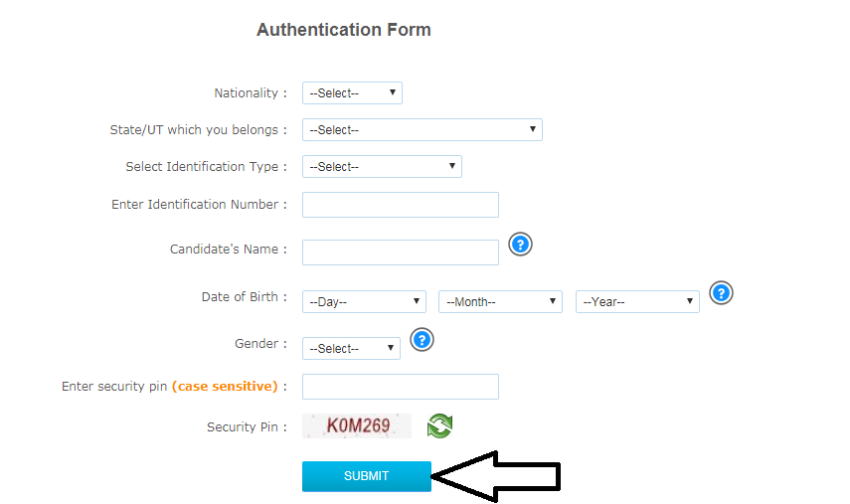This screenshot has height=504, width=850.
Task: Select the Day dropdown for birth date
Action: 364,301
